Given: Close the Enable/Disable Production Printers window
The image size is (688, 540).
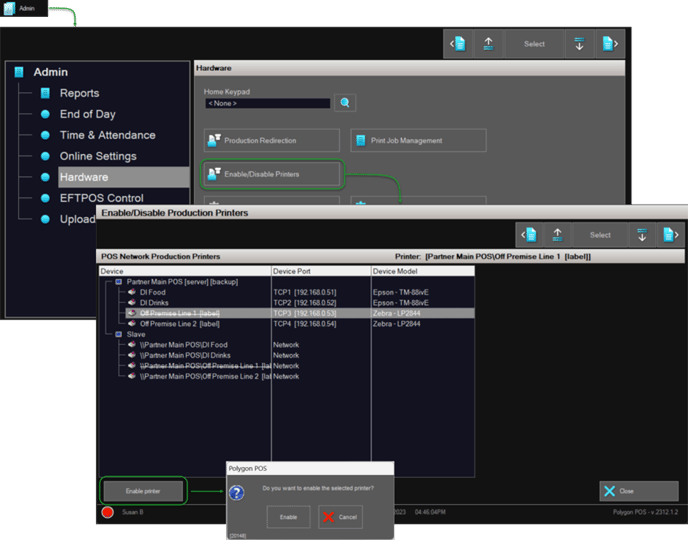Looking at the screenshot, I should pos(638,491).
